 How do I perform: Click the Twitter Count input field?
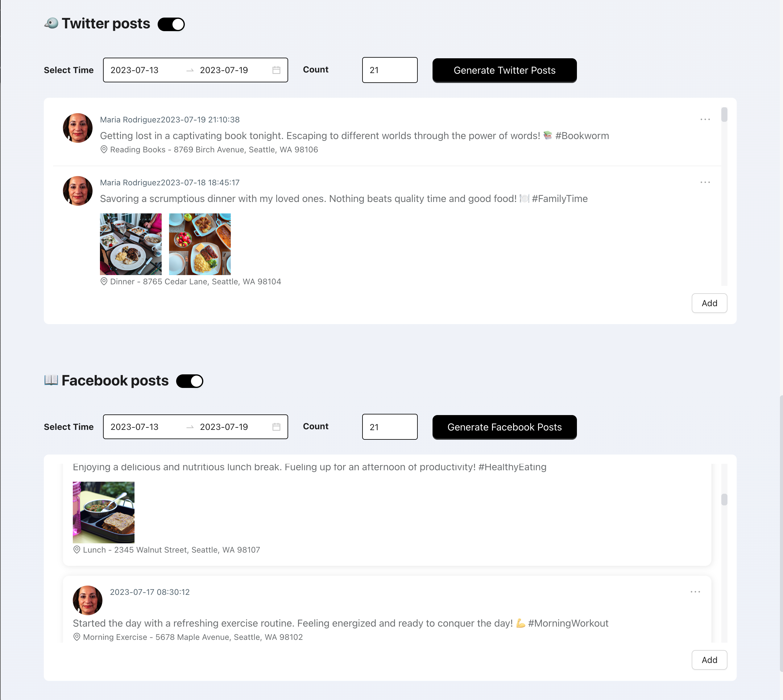[390, 70]
